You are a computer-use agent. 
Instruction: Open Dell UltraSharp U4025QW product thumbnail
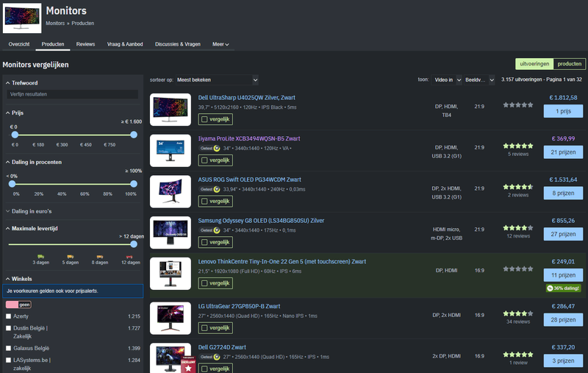(171, 110)
